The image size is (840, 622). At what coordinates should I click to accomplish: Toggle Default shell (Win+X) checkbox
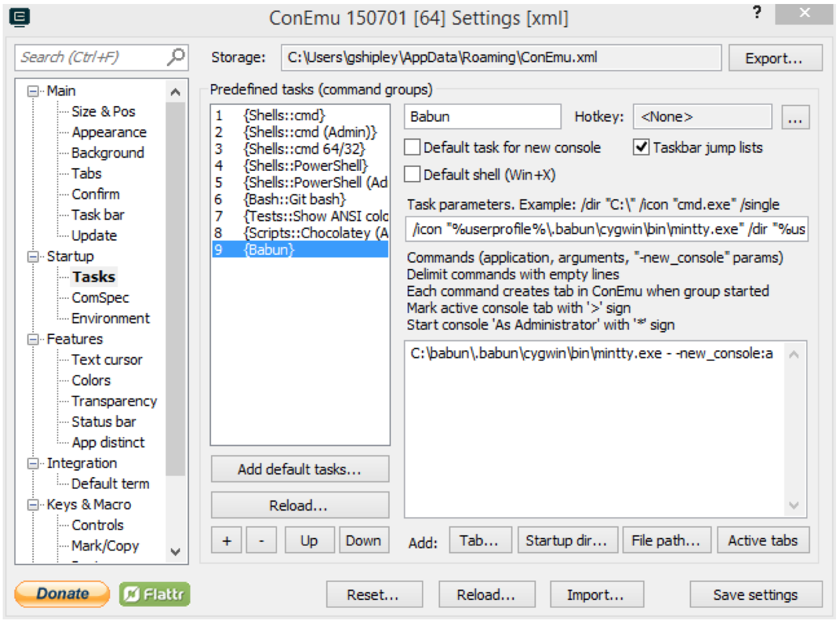pos(413,175)
